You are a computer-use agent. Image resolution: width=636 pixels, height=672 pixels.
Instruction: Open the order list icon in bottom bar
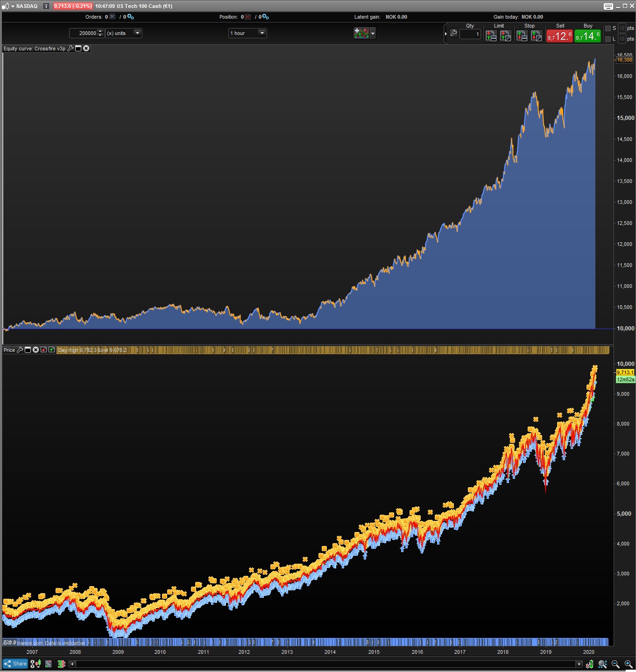tap(49, 664)
